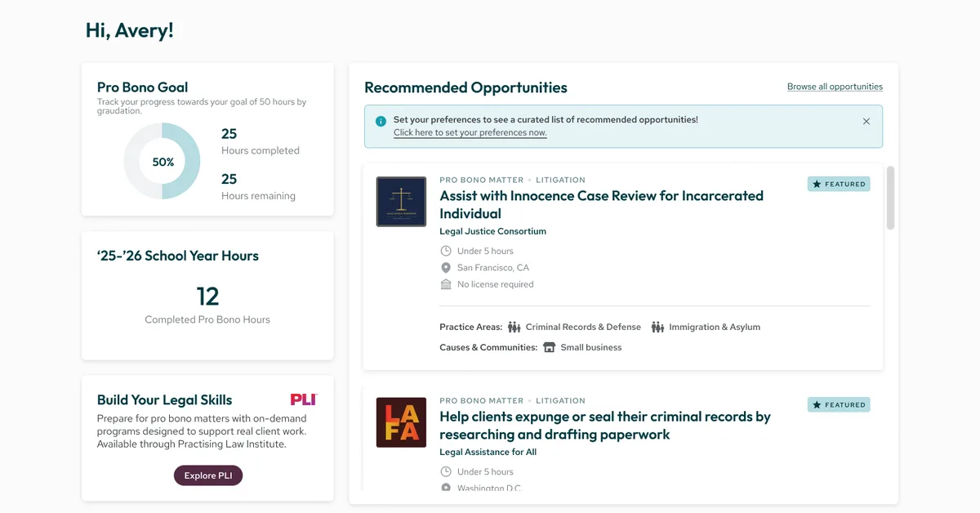Dismiss the set preferences banner

tap(866, 121)
